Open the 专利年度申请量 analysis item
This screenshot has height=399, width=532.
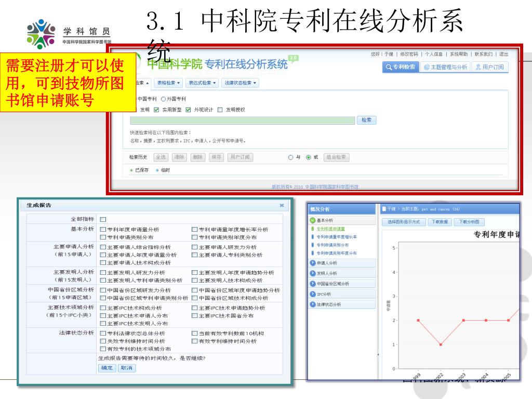[x=331, y=229]
